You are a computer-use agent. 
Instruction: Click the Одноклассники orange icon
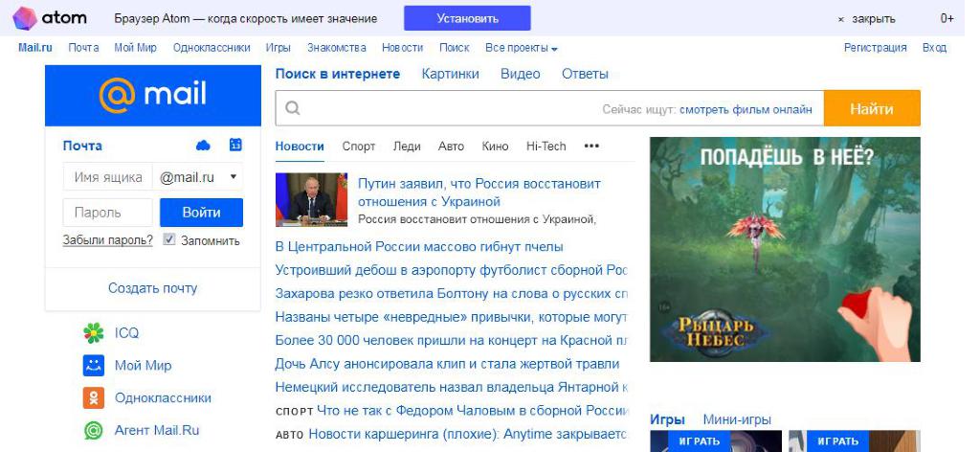(x=94, y=398)
